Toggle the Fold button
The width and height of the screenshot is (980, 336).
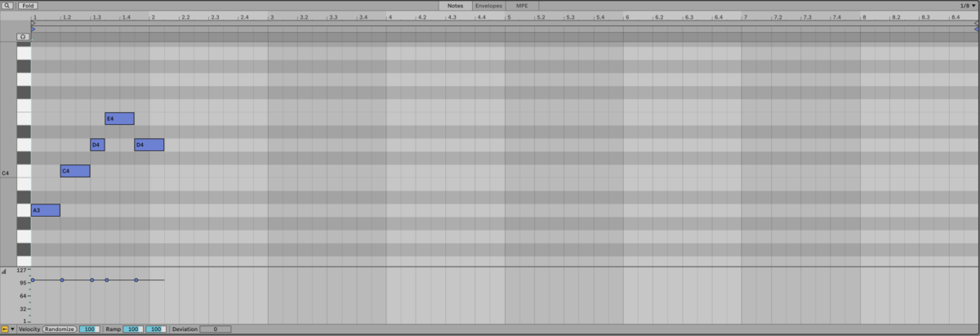pyautogui.click(x=29, y=6)
